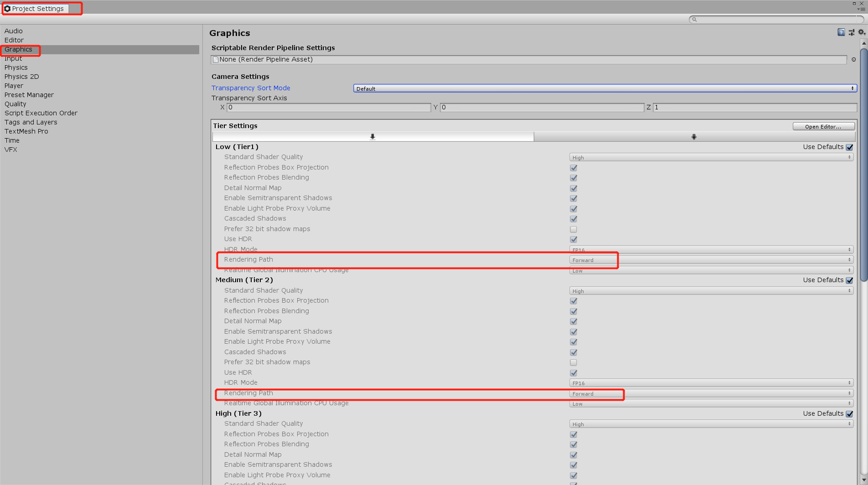Open Tier 3 Standard Shader Quality dropdown
Screen dimensions: 868x485
coord(711,424)
